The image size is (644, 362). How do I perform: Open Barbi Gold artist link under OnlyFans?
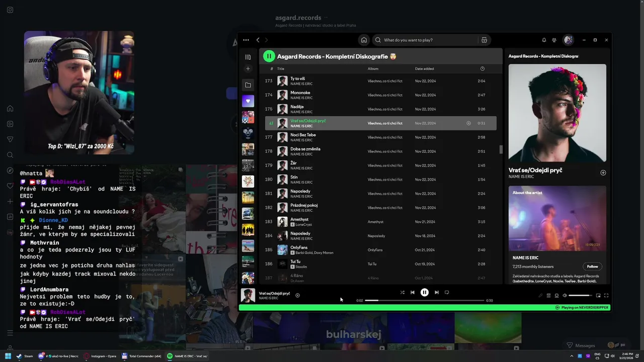pos(304,253)
